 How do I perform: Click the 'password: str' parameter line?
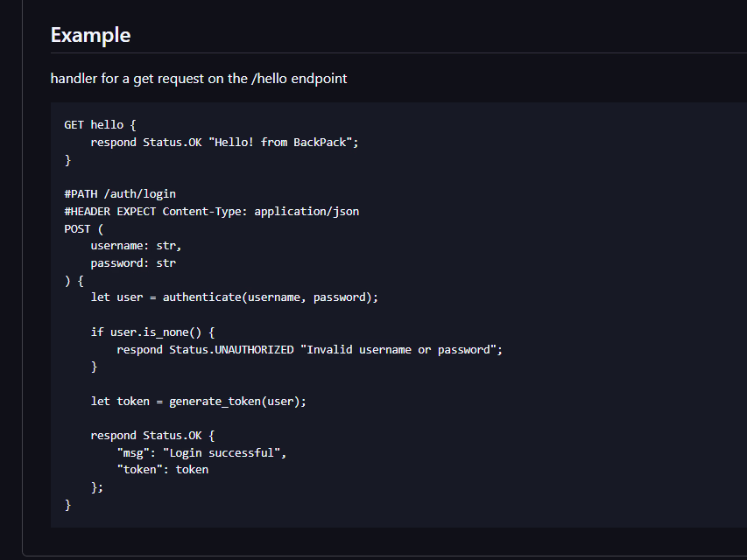133,263
